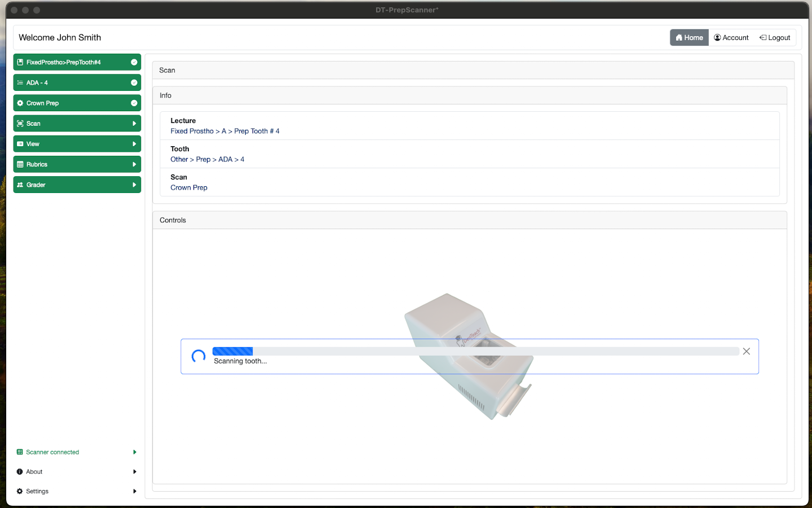Click the checkmark on FixedProstho>PrepTooth#4 step
812x508 pixels.
(134, 62)
